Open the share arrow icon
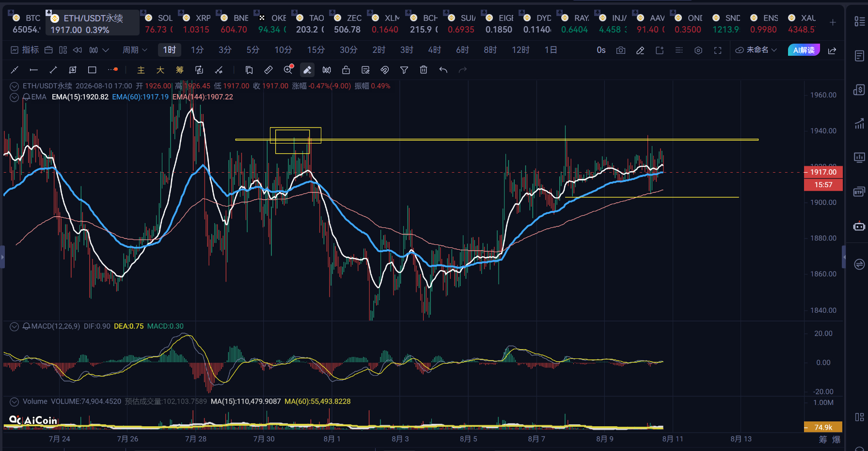Image resolution: width=868 pixels, height=451 pixels. pyautogui.click(x=832, y=50)
